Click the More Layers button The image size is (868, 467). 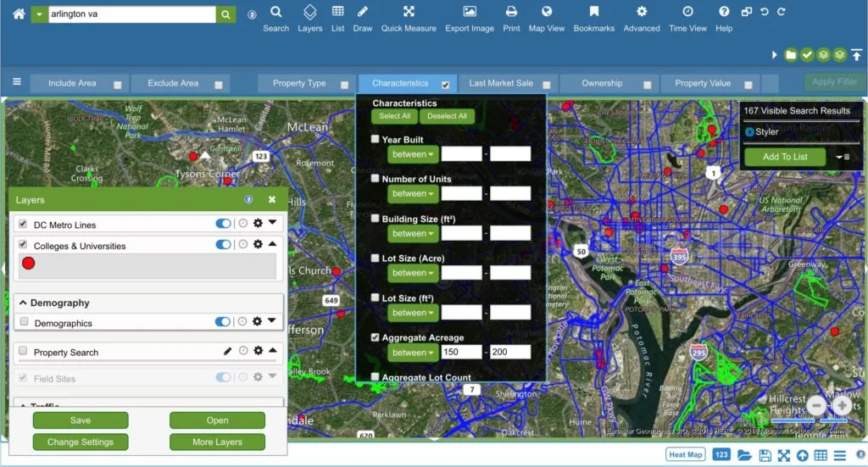coord(217,442)
